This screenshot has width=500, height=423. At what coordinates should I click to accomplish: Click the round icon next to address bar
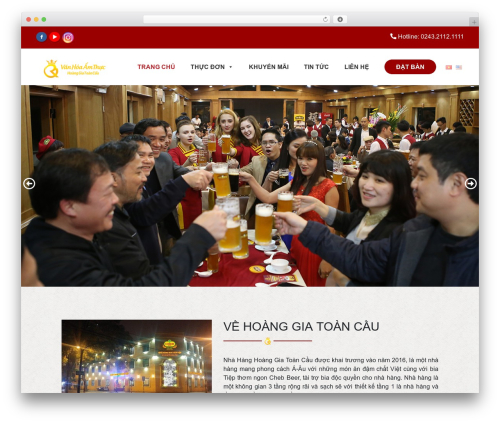pyautogui.click(x=340, y=19)
